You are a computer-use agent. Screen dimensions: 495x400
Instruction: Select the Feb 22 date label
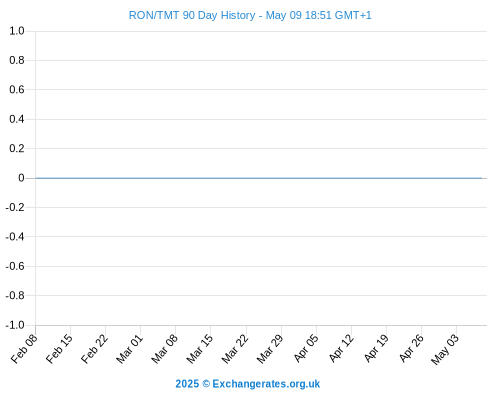[x=95, y=349]
